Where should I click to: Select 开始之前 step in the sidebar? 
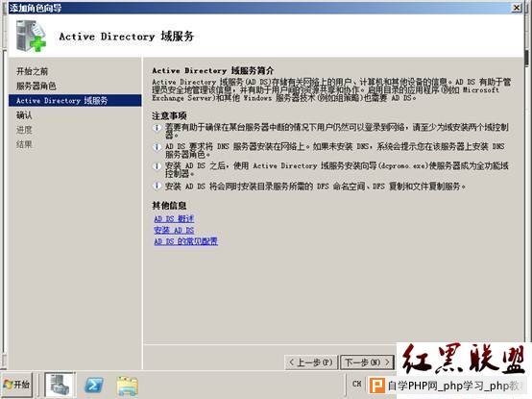[33, 71]
